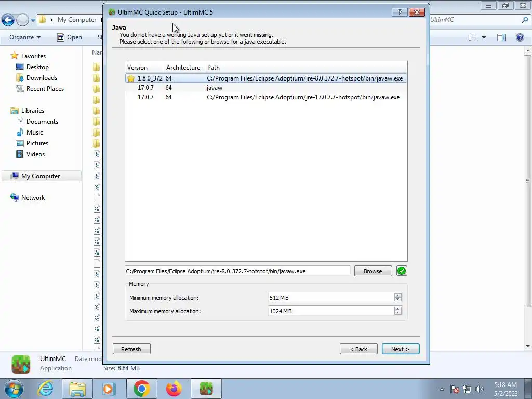The height and width of the screenshot is (399, 532).
Task: Select Network in the Explorer sidebar
Action: pyautogui.click(x=33, y=198)
